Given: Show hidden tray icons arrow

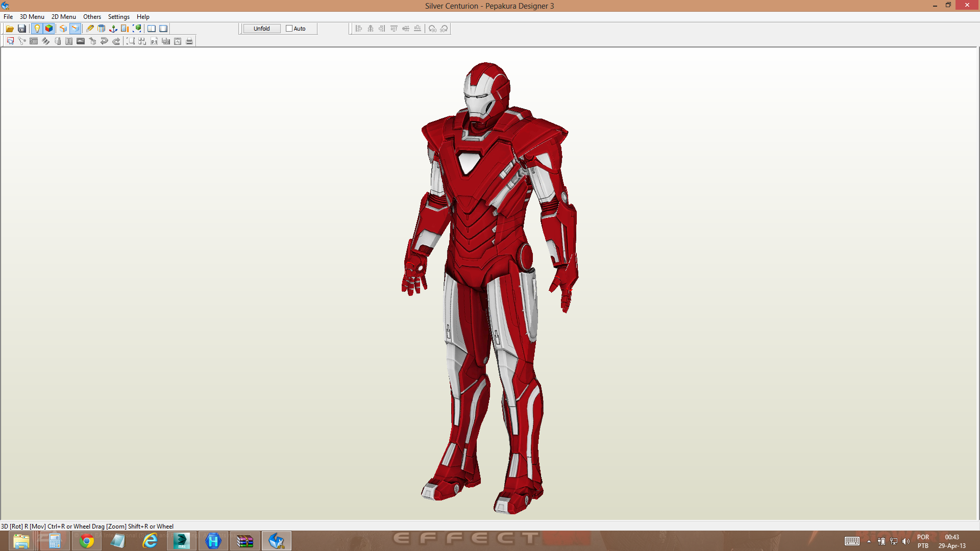Looking at the screenshot, I should click(x=869, y=541).
